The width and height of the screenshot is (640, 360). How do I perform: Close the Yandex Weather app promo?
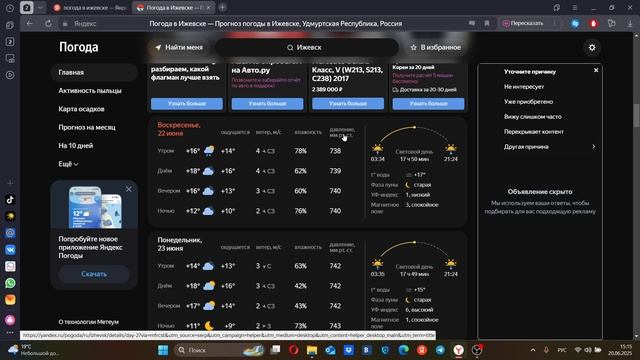129,189
